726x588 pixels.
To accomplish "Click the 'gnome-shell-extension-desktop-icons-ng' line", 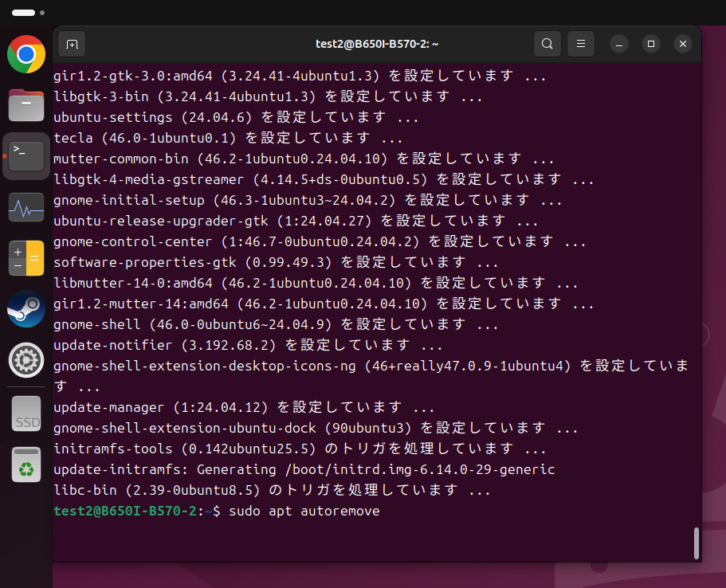I will point(371,376).
